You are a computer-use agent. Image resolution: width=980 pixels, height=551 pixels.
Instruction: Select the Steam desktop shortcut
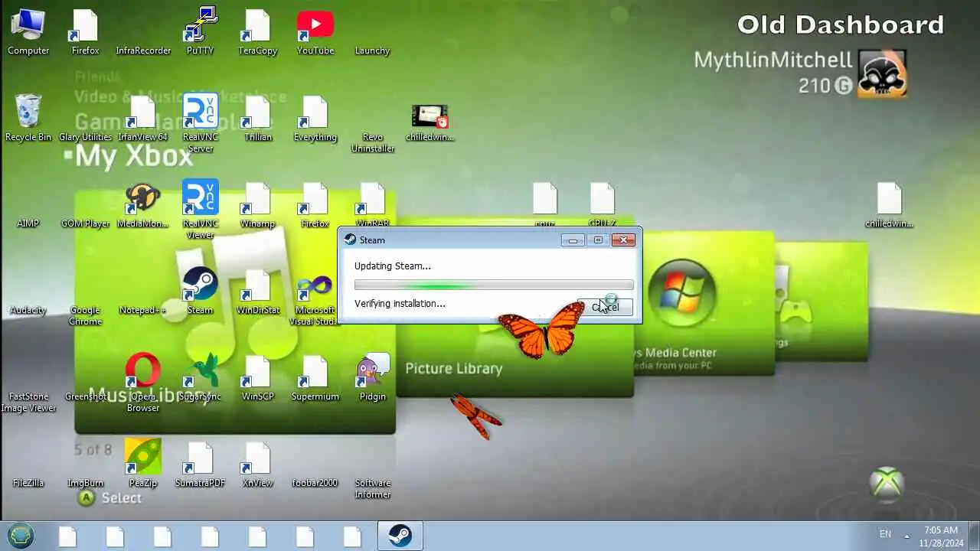[201, 285]
